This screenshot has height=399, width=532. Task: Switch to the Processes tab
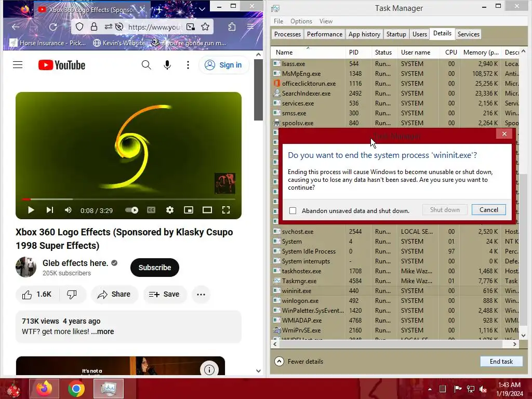click(287, 34)
